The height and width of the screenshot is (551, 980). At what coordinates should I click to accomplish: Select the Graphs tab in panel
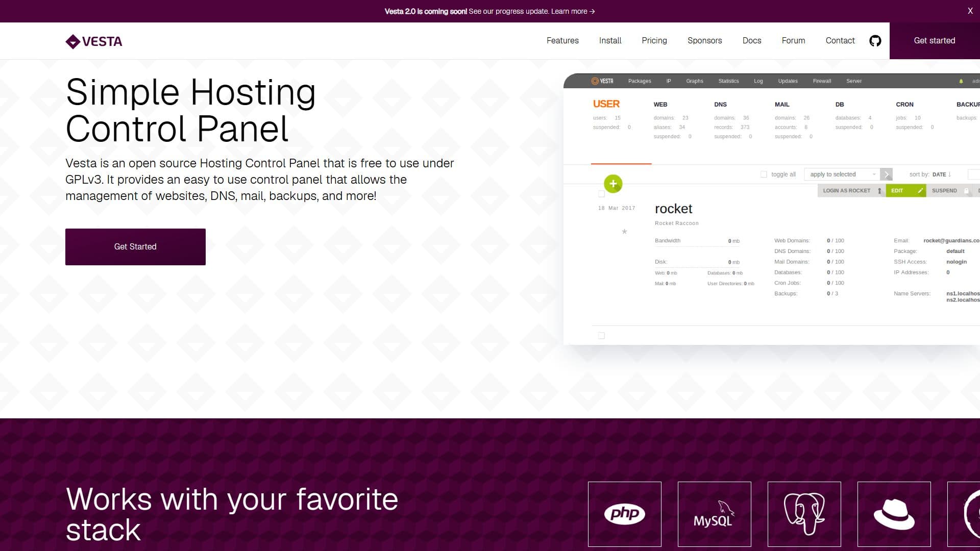[695, 81]
